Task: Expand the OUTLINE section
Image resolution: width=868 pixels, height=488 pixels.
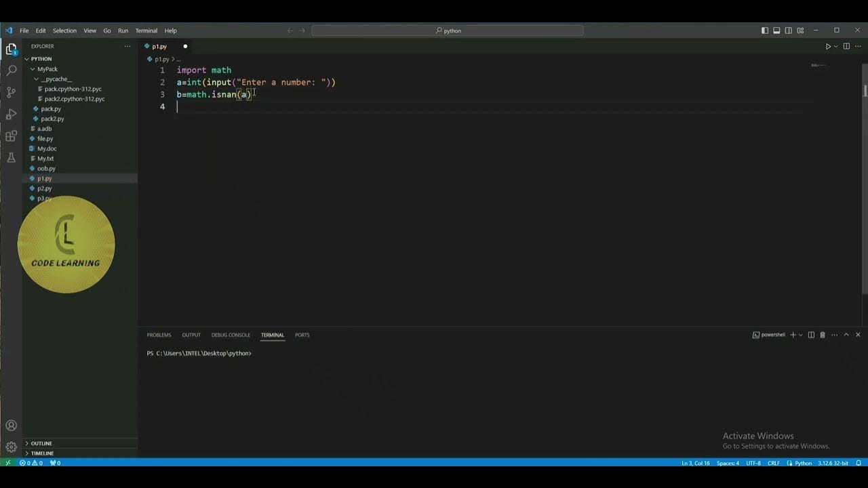Action: click(x=41, y=443)
